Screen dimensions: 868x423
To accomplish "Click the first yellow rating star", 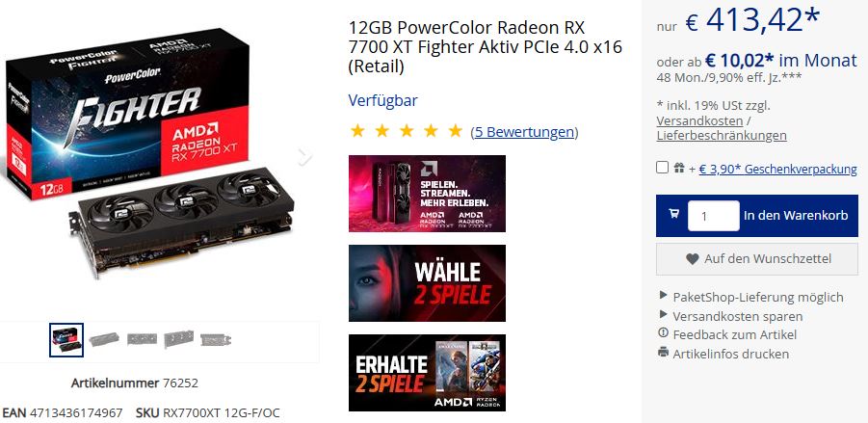I will 357,131.
